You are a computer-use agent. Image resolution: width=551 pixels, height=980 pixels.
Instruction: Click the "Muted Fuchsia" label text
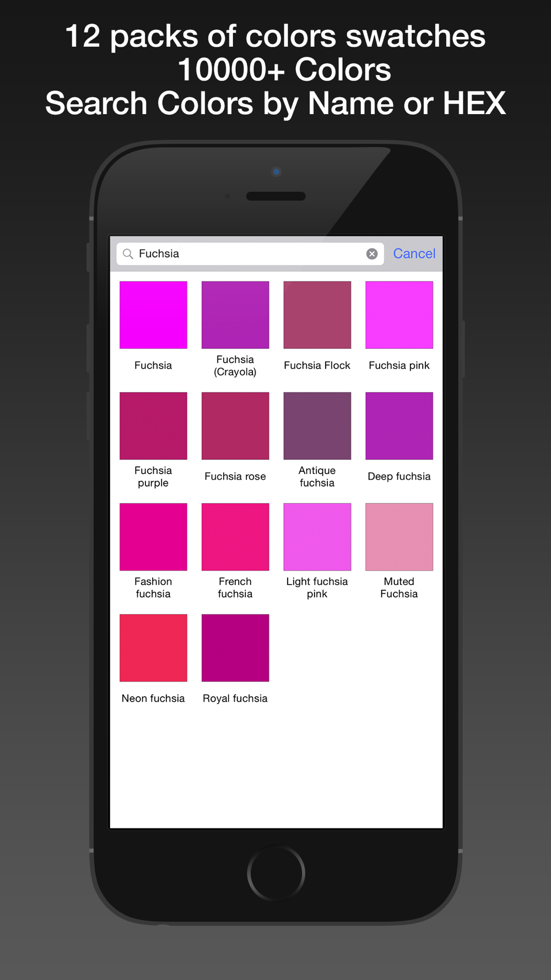pyautogui.click(x=399, y=588)
